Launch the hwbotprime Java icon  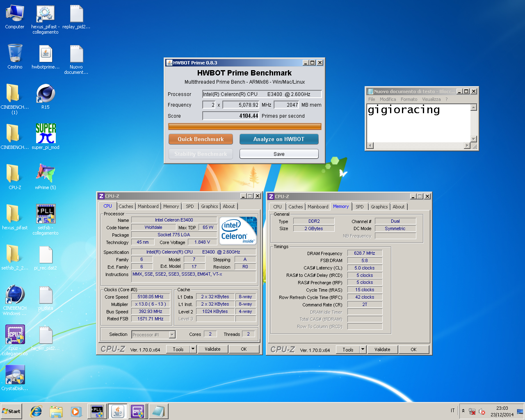coord(46,57)
